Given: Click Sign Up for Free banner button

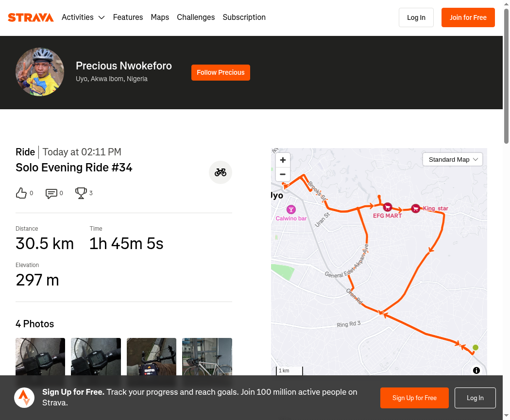Looking at the screenshot, I should pyautogui.click(x=414, y=398).
